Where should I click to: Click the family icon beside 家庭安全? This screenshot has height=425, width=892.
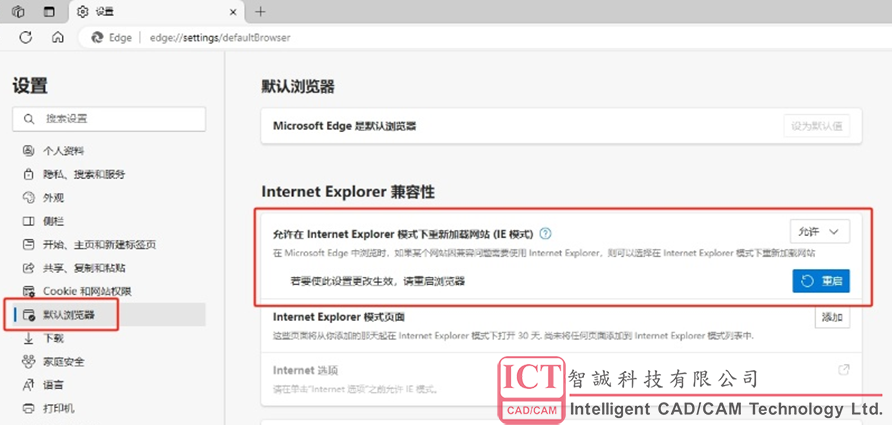coord(28,361)
